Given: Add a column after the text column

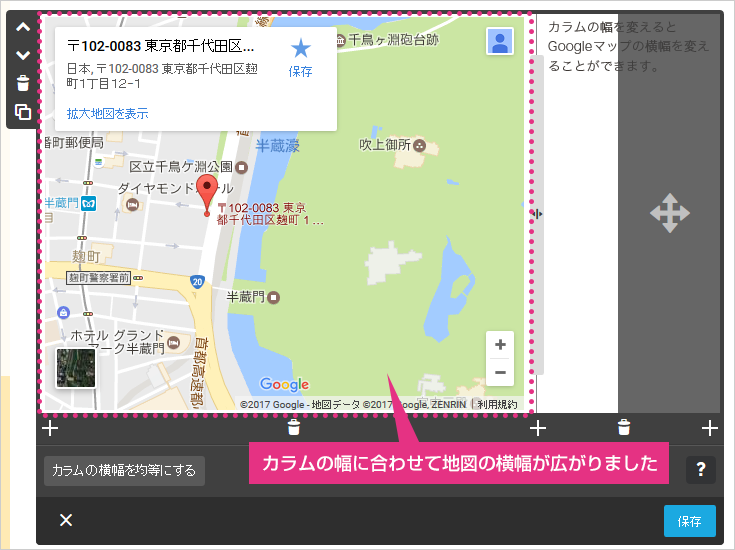Looking at the screenshot, I should click(710, 428).
